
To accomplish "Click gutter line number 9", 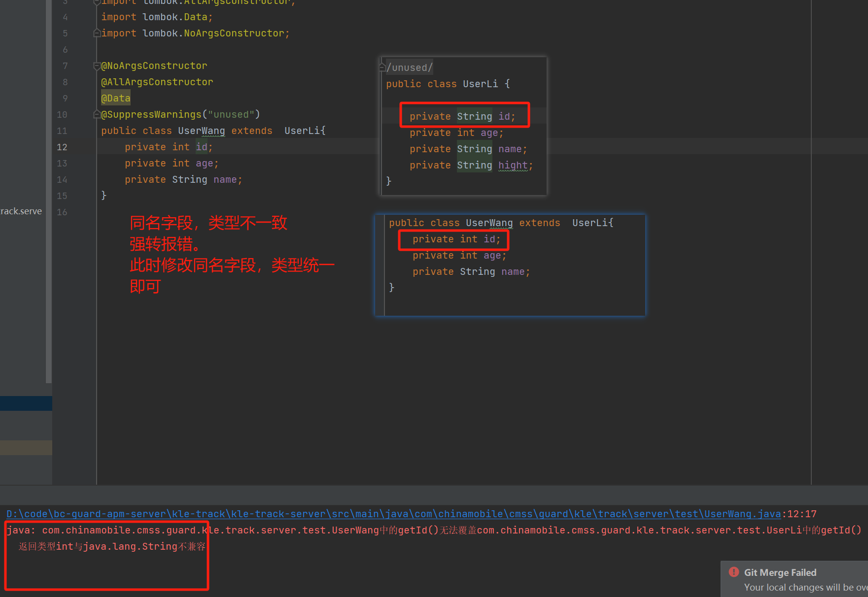I will [65, 98].
